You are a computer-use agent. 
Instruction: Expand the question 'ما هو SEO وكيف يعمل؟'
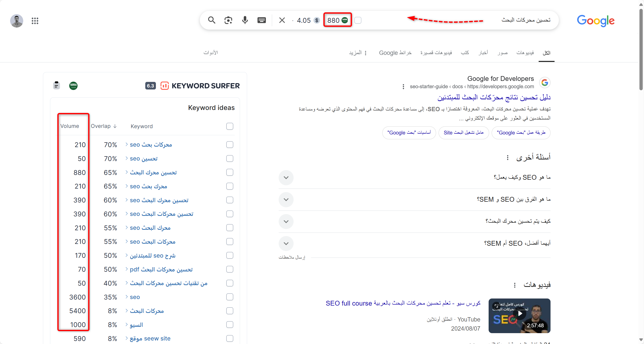pos(286,177)
